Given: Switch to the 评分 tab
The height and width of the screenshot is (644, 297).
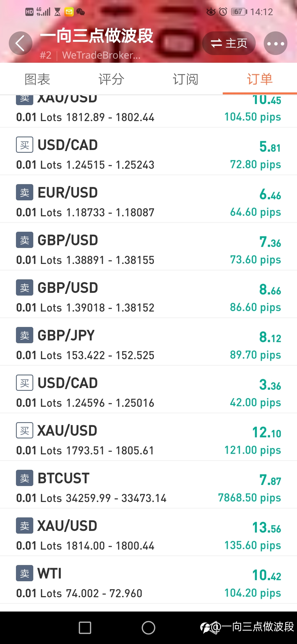Looking at the screenshot, I should pos(111,79).
